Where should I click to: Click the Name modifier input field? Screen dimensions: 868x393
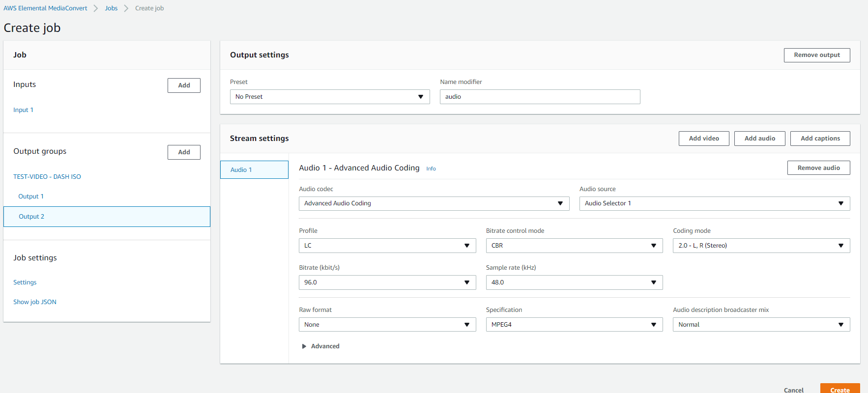(540, 97)
